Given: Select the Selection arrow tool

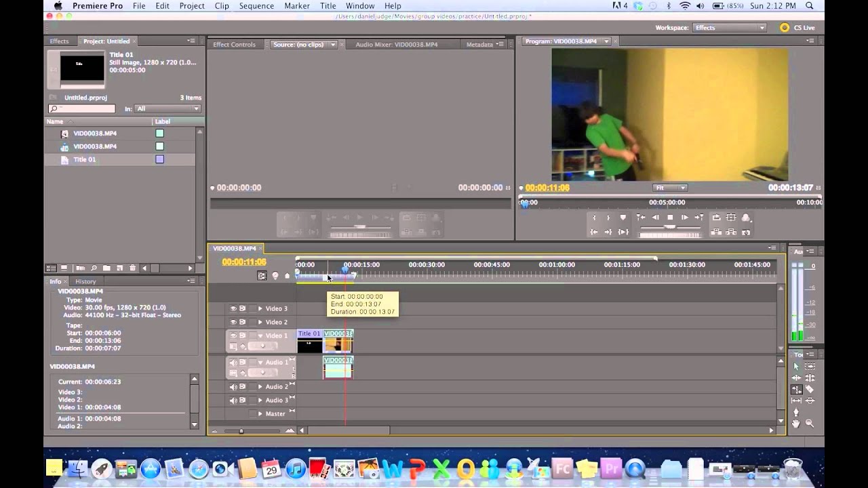Looking at the screenshot, I should [x=796, y=366].
